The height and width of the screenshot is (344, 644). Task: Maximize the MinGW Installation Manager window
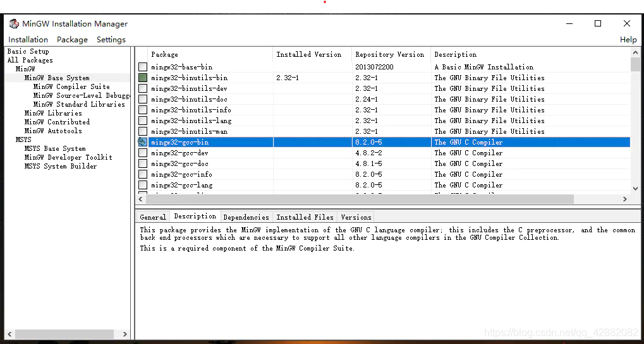[x=598, y=23]
